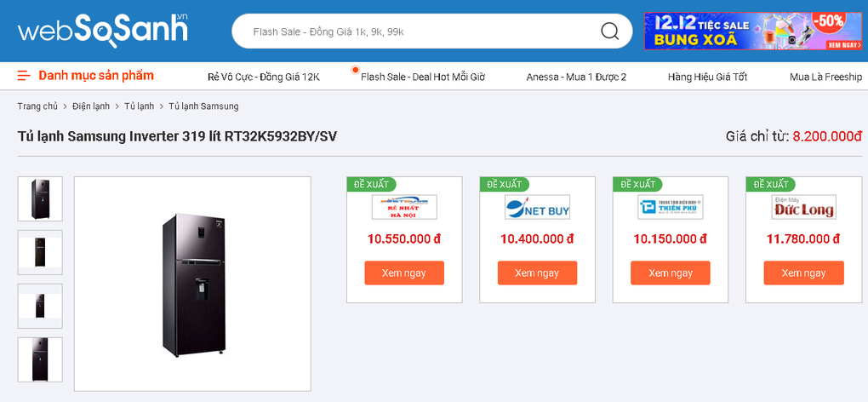
Task: Go to Tủ lạnh breadcrumb
Action: coord(139,106)
